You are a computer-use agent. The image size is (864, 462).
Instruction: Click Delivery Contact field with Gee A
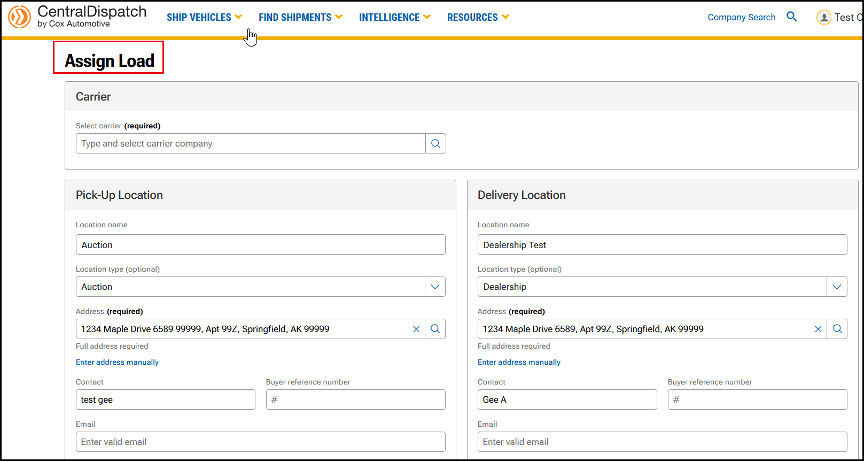[x=567, y=400]
